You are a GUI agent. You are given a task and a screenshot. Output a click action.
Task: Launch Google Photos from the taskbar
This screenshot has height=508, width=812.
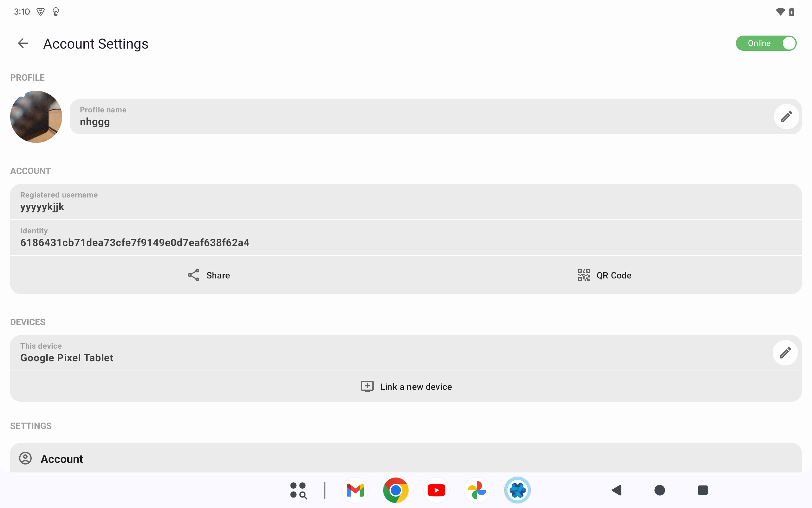click(477, 490)
